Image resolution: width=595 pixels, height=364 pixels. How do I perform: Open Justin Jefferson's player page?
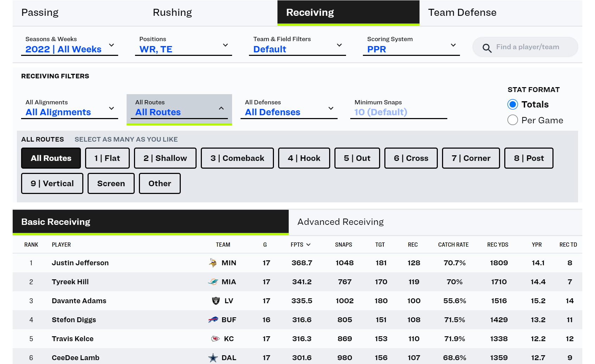pos(80,263)
